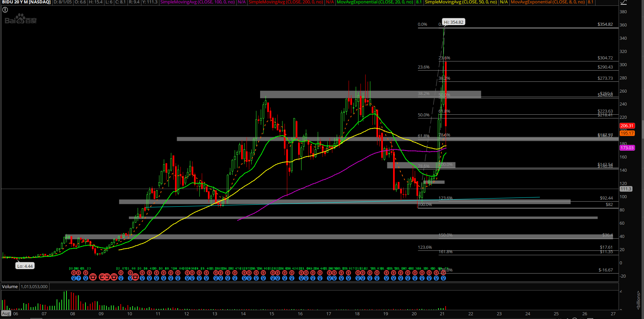Select the $273.73 Fibonacci level label

(605, 78)
